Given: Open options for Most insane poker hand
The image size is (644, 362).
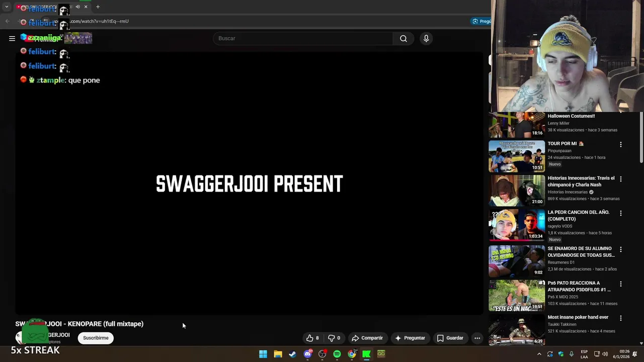Looking at the screenshot, I should point(620,318).
